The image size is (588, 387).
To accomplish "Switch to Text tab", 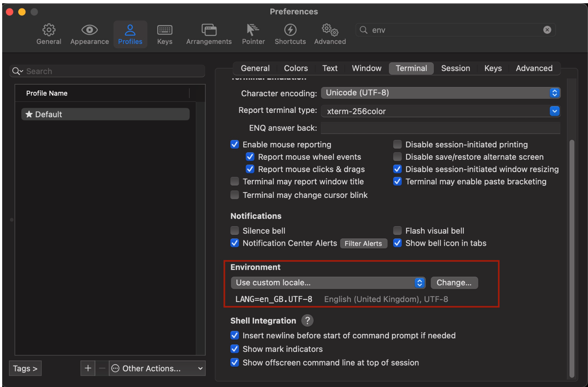I will [330, 68].
